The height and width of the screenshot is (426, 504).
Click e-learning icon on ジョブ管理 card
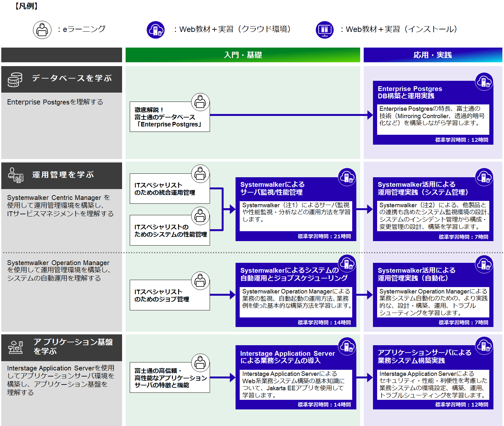click(200, 281)
